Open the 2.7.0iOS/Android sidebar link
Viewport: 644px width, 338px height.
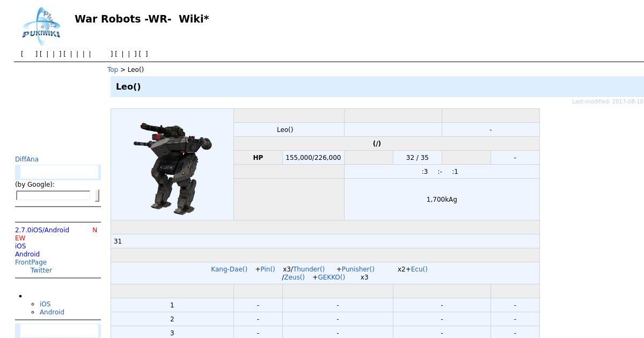[42, 230]
